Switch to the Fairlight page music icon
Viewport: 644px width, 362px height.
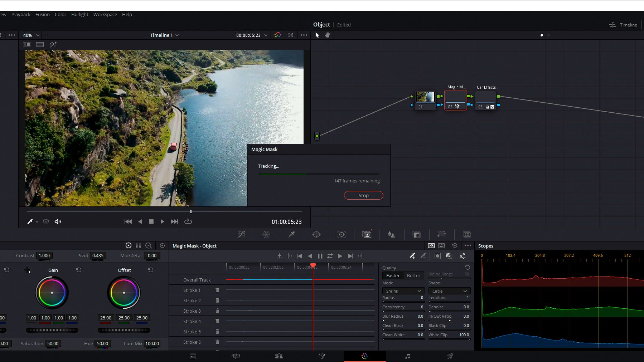click(x=407, y=356)
